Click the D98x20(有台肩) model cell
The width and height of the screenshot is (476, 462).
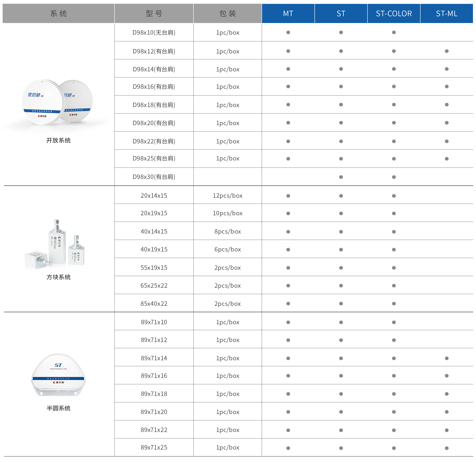coord(154,123)
